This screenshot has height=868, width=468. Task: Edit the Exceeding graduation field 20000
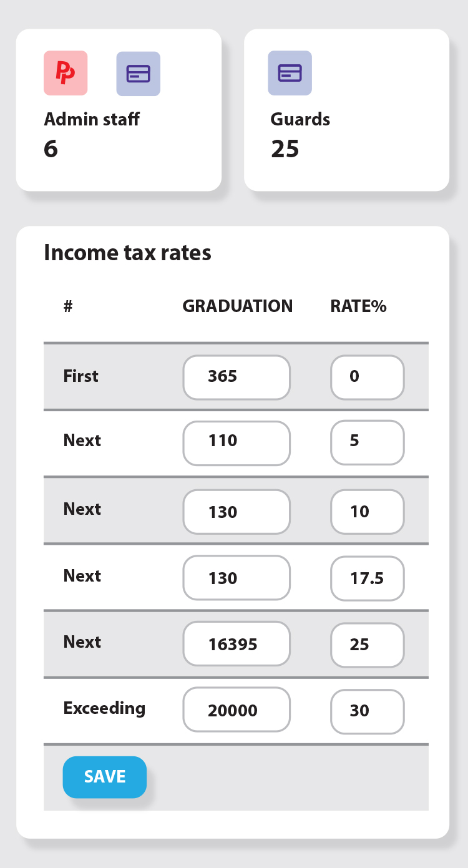pyautogui.click(x=236, y=710)
